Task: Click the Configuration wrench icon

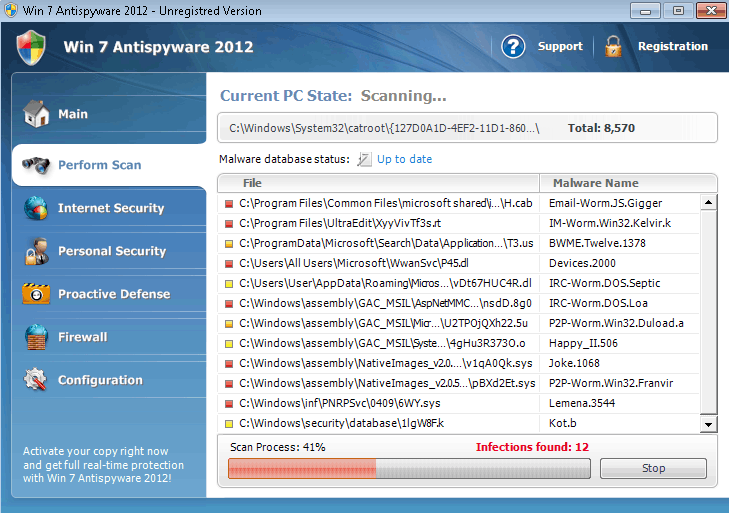Action: pos(36,380)
